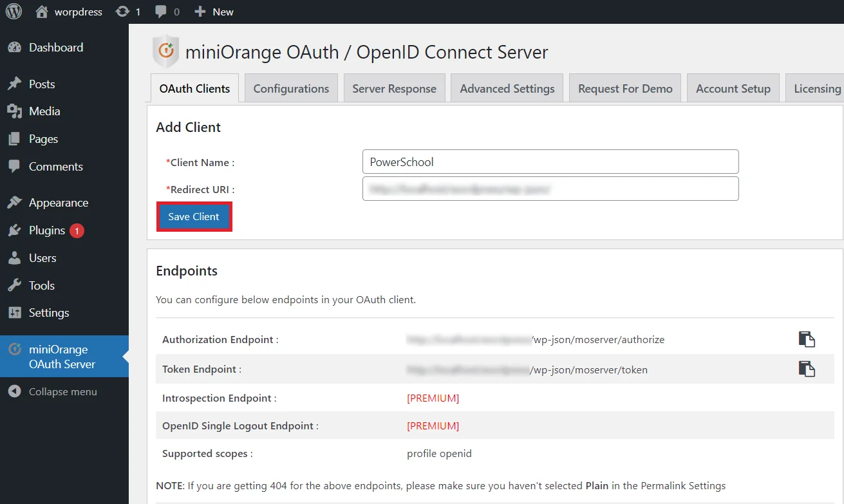Image resolution: width=844 pixels, height=504 pixels.
Task: Click the Save Client button
Action: 194,217
